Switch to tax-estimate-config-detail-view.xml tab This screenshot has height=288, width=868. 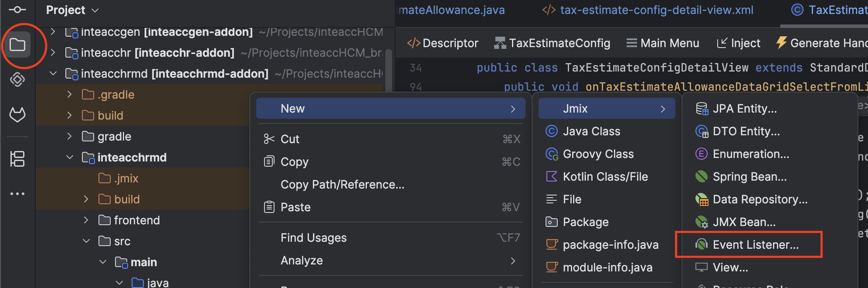(x=648, y=10)
